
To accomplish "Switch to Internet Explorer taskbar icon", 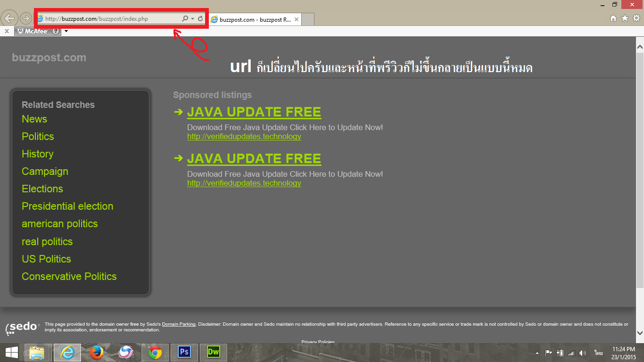I will click(67, 352).
